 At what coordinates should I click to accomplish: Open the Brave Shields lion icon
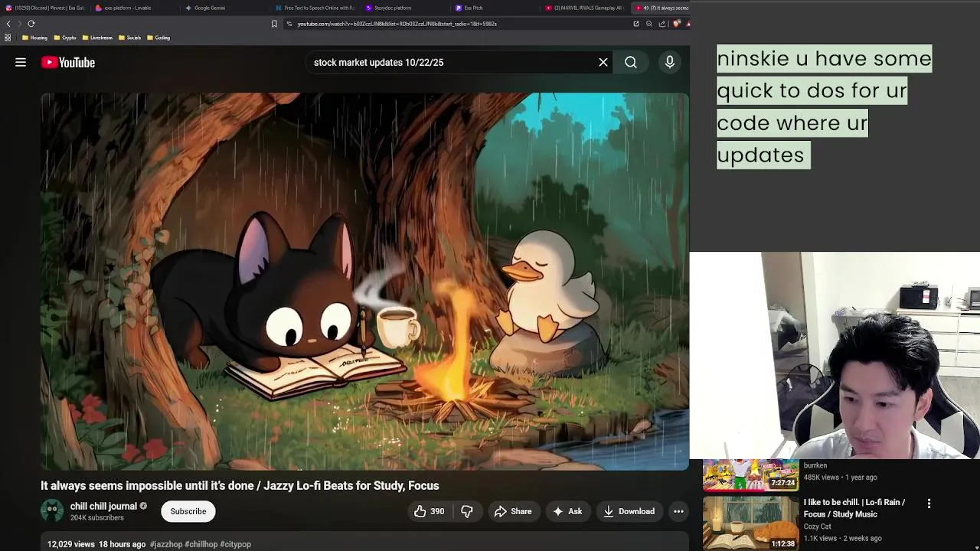pyautogui.click(x=676, y=24)
